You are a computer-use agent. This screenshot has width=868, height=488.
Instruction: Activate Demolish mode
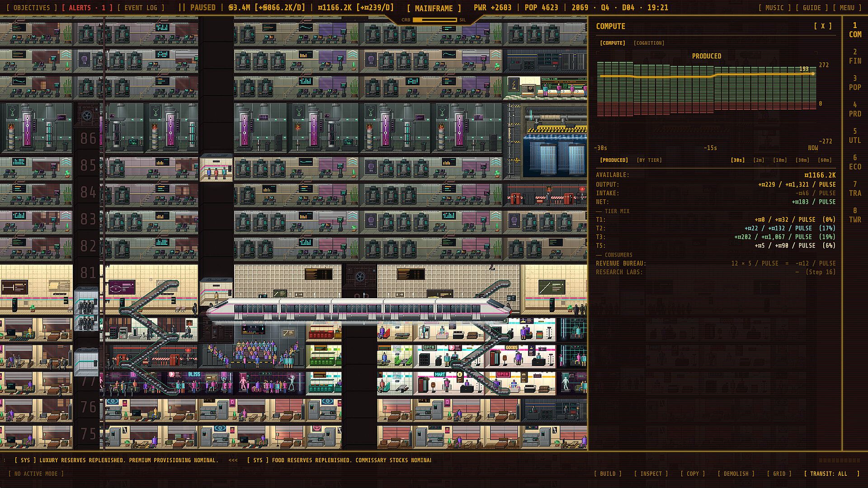pyautogui.click(x=736, y=474)
